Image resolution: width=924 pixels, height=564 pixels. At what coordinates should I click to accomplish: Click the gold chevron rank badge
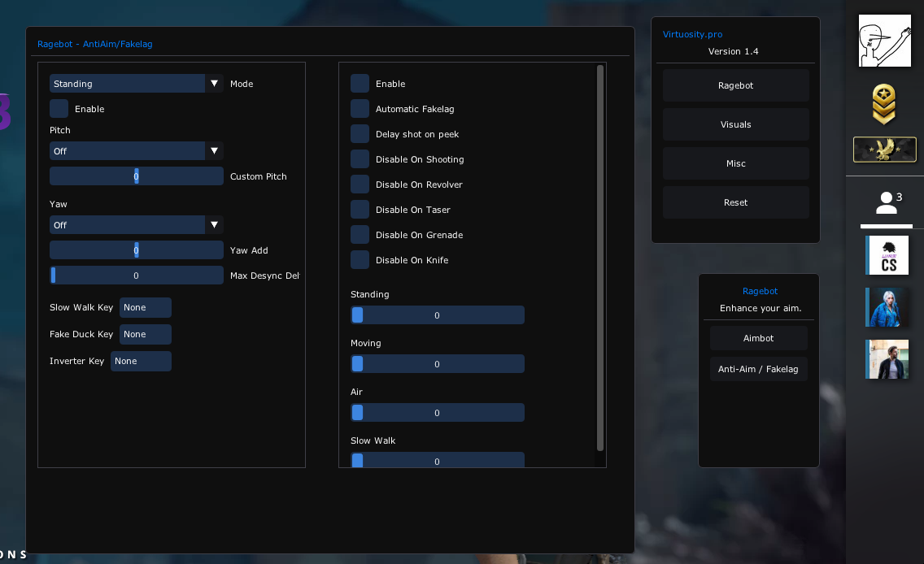pyautogui.click(x=884, y=104)
